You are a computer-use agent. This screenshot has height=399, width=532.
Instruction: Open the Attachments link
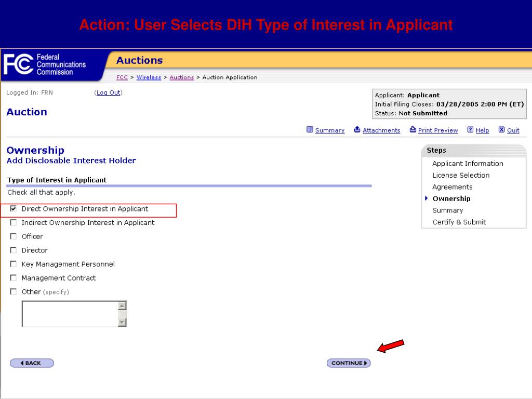[381, 130]
